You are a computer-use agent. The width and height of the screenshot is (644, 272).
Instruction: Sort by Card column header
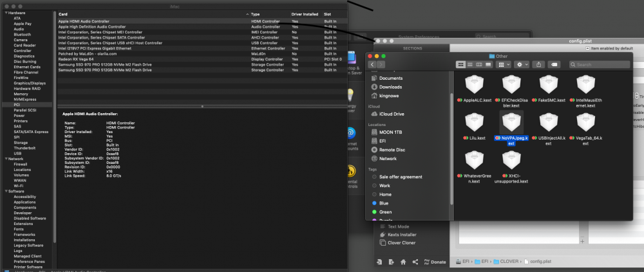[x=153, y=14]
